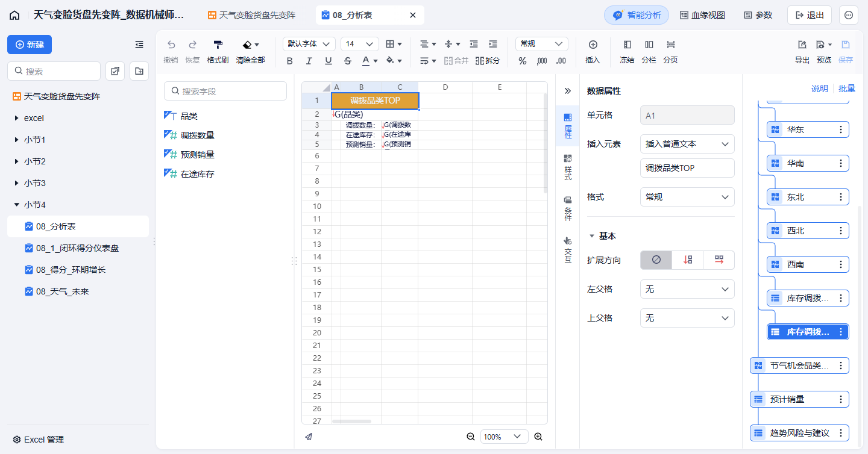Open 08_1_闭环得分仪表盘 in the tree

point(78,248)
